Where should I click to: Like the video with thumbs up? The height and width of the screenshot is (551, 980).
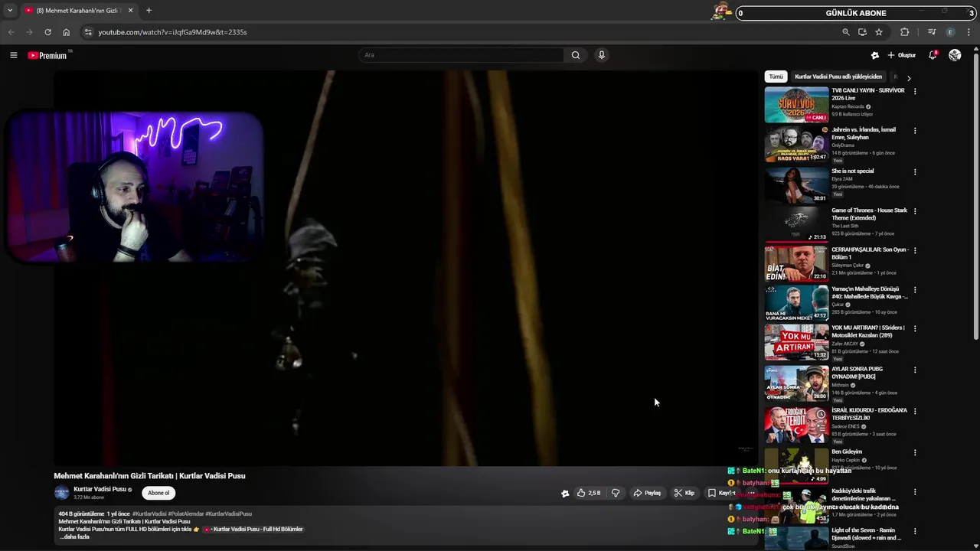pyautogui.click(x=588, y=493)
